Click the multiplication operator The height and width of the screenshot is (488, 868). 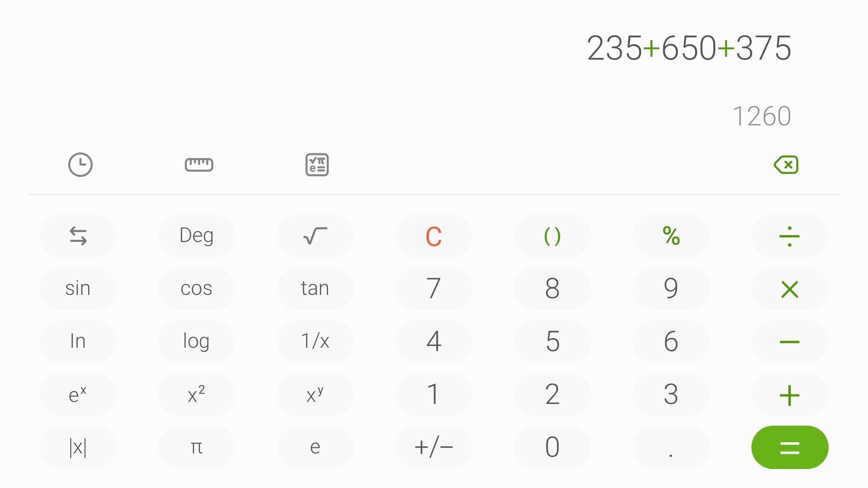790,288
